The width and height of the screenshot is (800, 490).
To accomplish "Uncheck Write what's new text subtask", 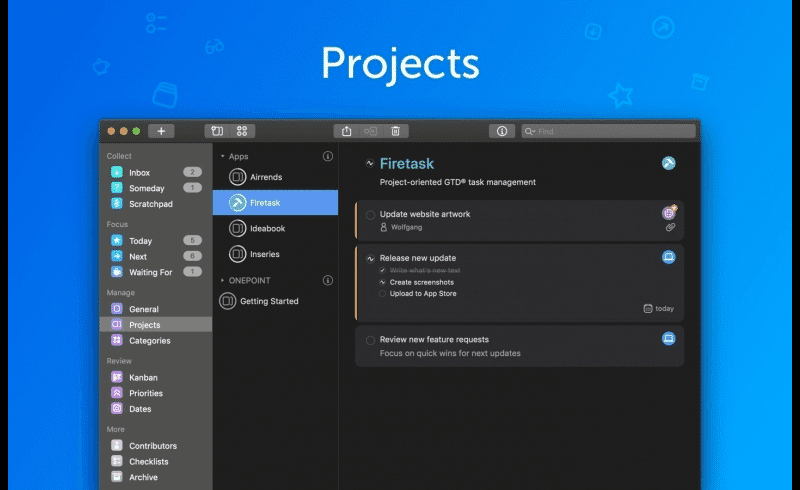I will click(x=382, y=271).
